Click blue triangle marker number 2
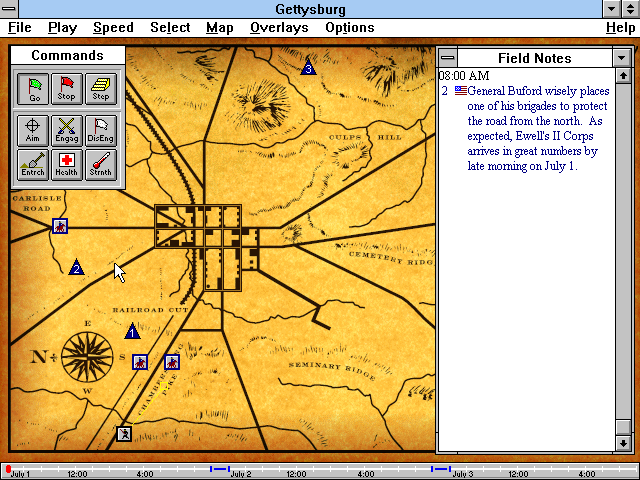 tap(76, 267)
